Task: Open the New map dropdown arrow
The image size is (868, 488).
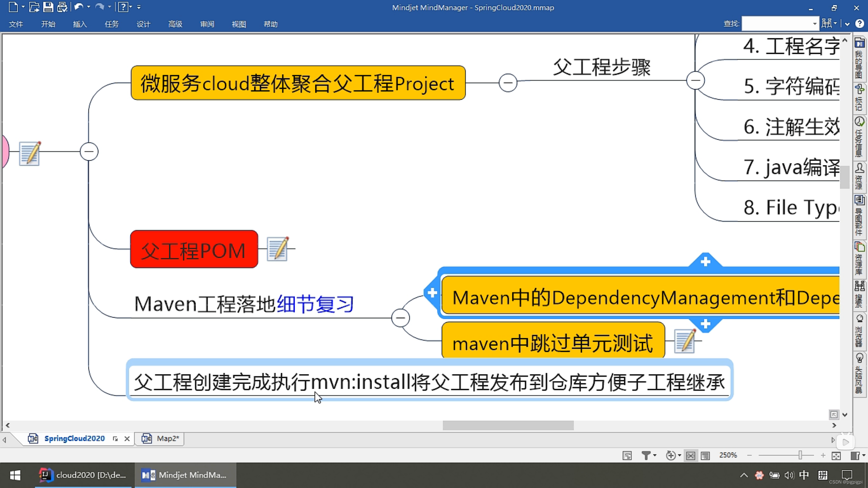Action: click(23, 7)
